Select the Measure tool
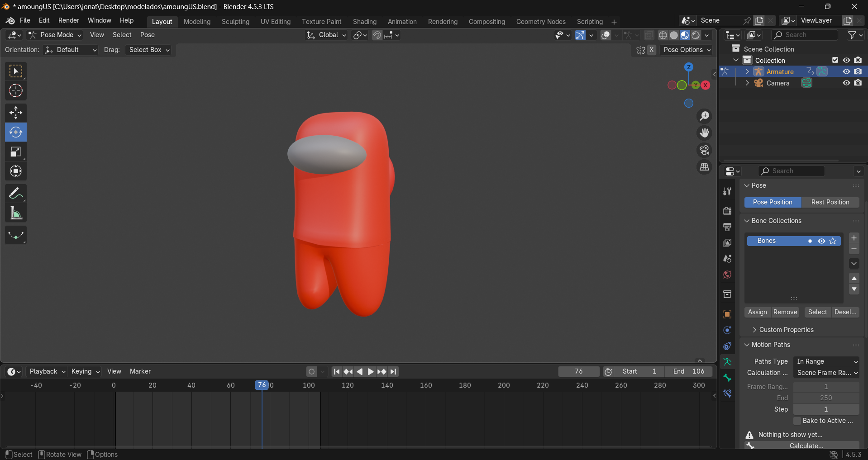This screenshot has height=460, width=868. (15, 213)
